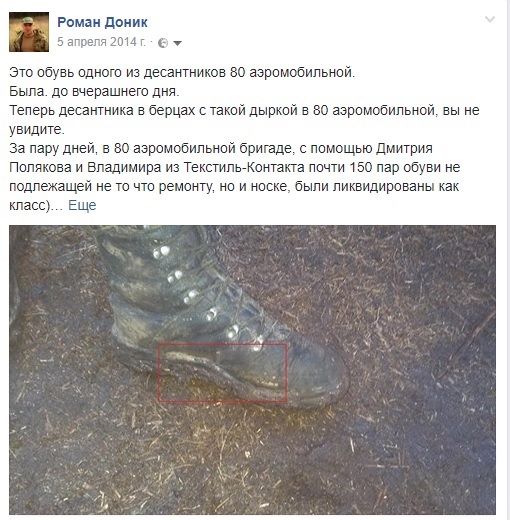510x520 pixels.
Task: Click the line 'Была. до вчерашнего дня.'
Action: click(94, 91)
